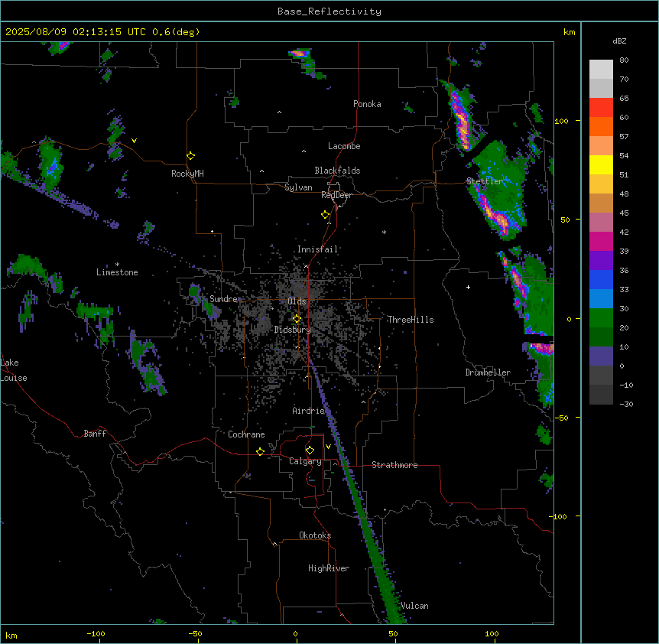Click the ThreeHills label
This screenshot has width=659, height=644.
411,320
